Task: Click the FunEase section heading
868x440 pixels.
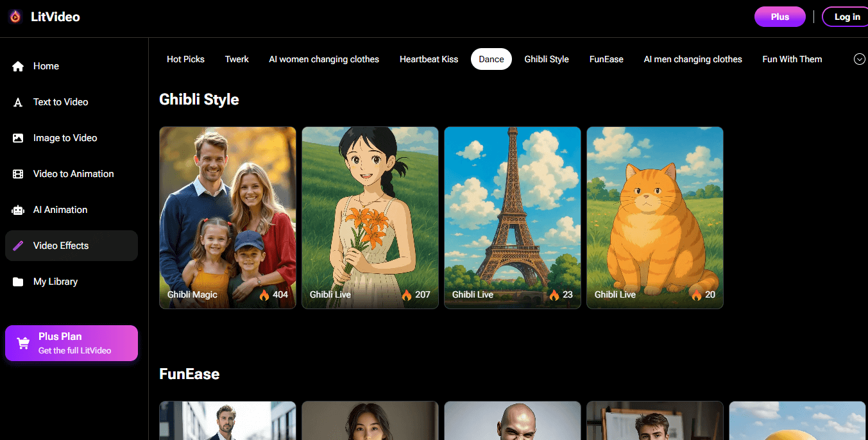Action: point(189,374)
